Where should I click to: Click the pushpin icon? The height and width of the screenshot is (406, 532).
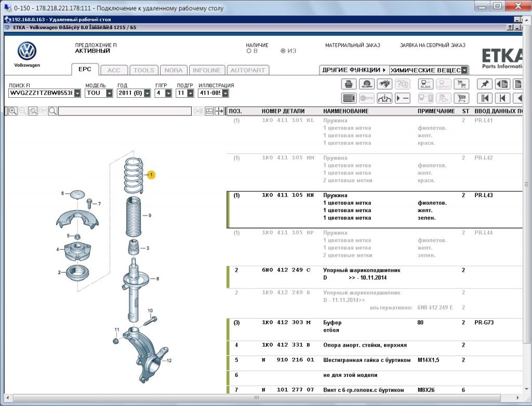[485, 84]
